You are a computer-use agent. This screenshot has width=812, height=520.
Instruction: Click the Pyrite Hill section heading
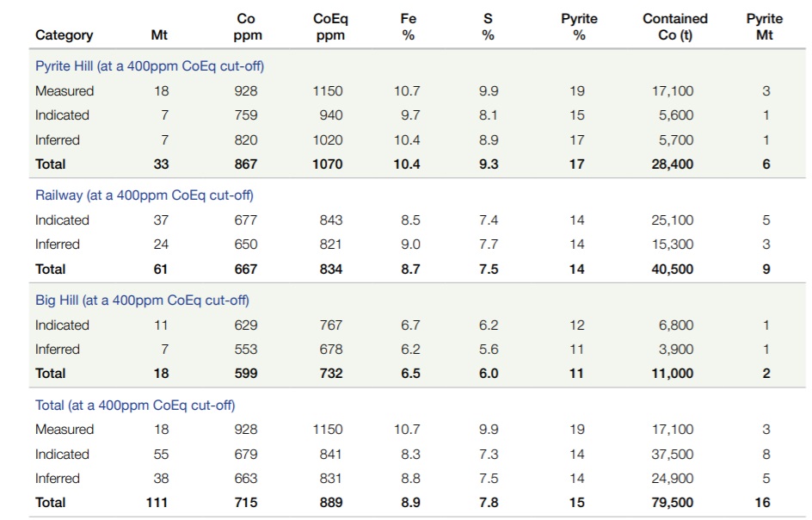point(150,66)
